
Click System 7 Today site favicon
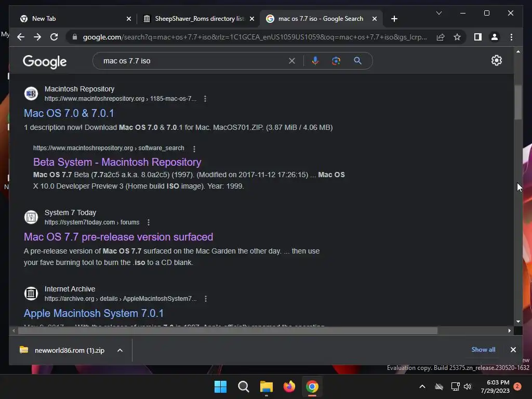click(31, 217)
